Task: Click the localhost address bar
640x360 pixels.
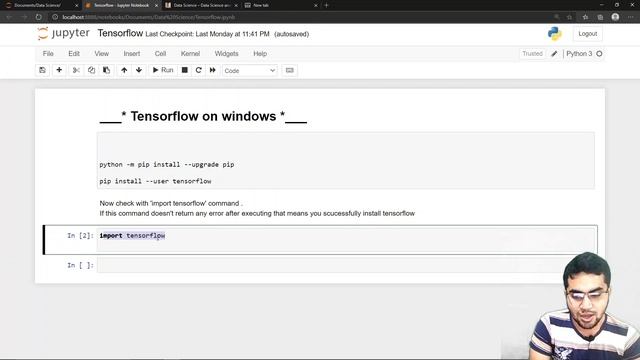Action: (x=302, y=17)
